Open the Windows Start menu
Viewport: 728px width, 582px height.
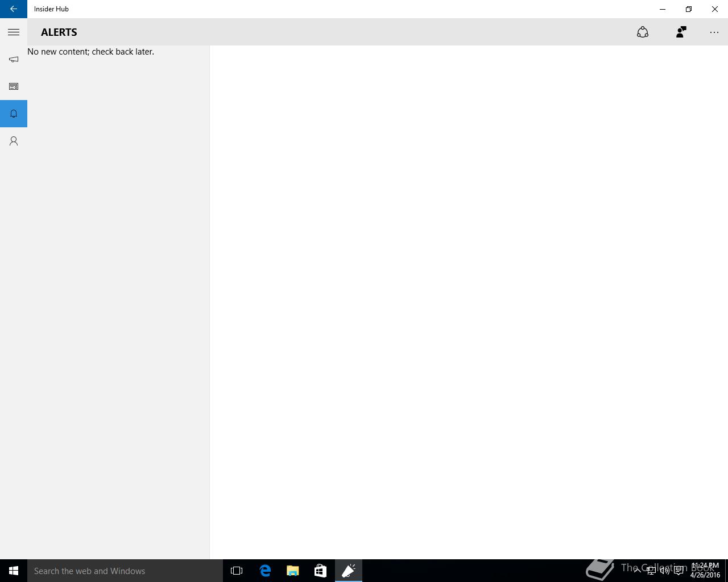point(14,571)
